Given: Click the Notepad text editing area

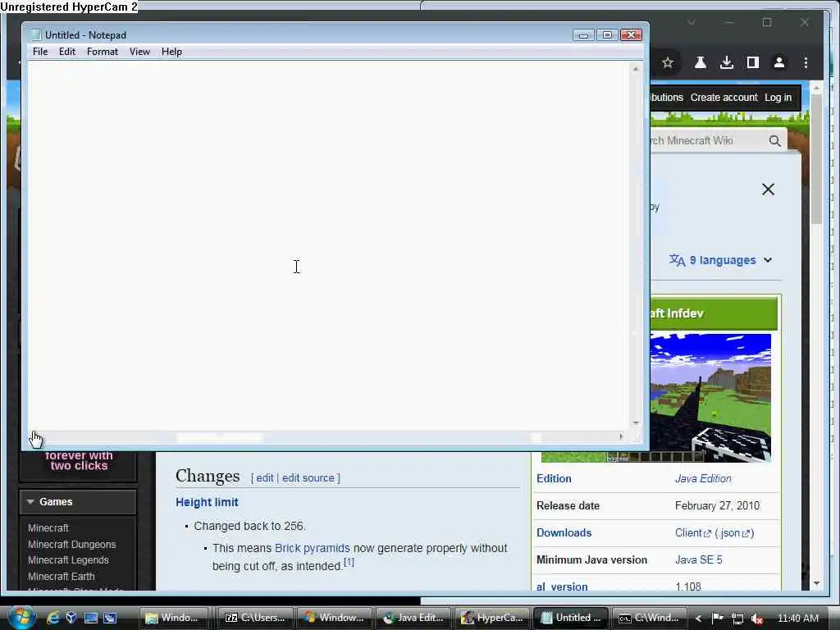Looking at the screenshot, I should click(329, 246).
